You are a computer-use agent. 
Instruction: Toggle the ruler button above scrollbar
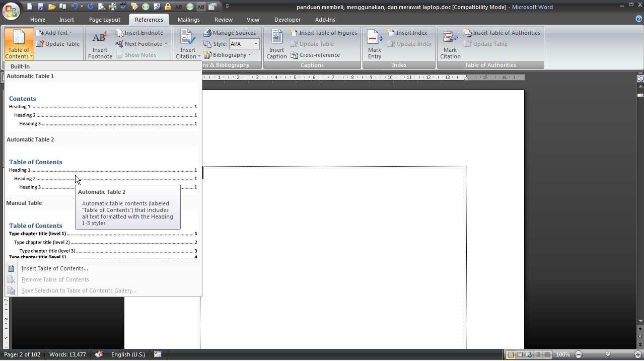640,79
